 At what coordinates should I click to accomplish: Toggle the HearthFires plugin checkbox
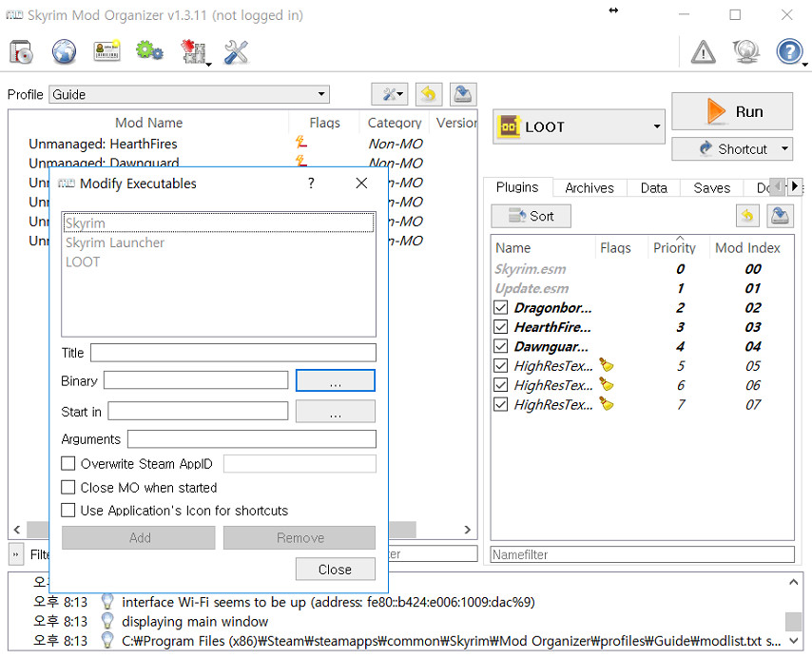coord(501,327)
